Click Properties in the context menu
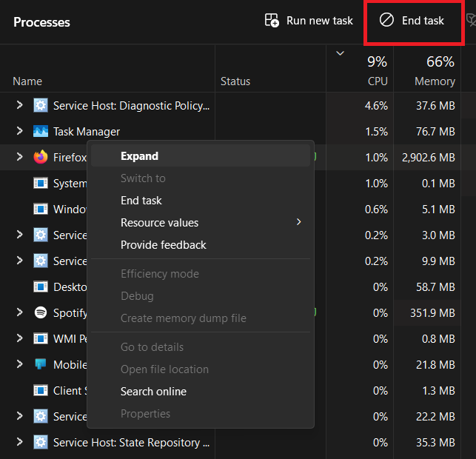476x459 pixels. [201, 413]
